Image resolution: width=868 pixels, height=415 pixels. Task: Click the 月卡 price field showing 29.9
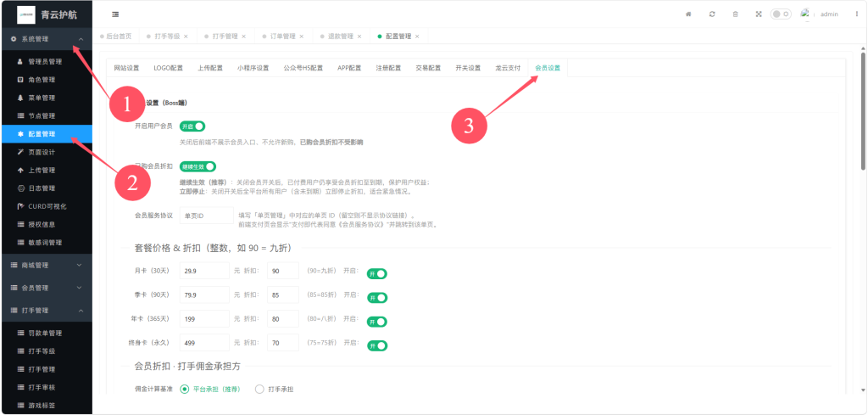[x=204, y=271]
